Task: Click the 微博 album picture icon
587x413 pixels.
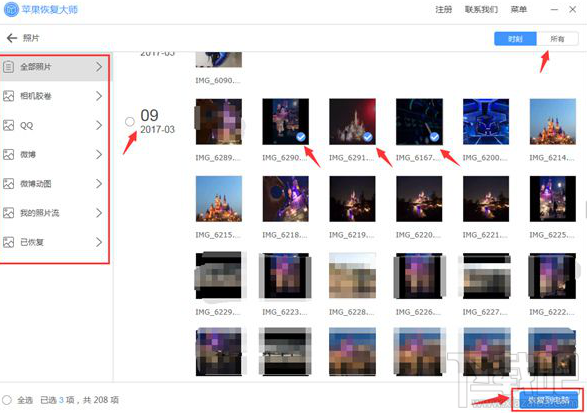Action: 8,154
